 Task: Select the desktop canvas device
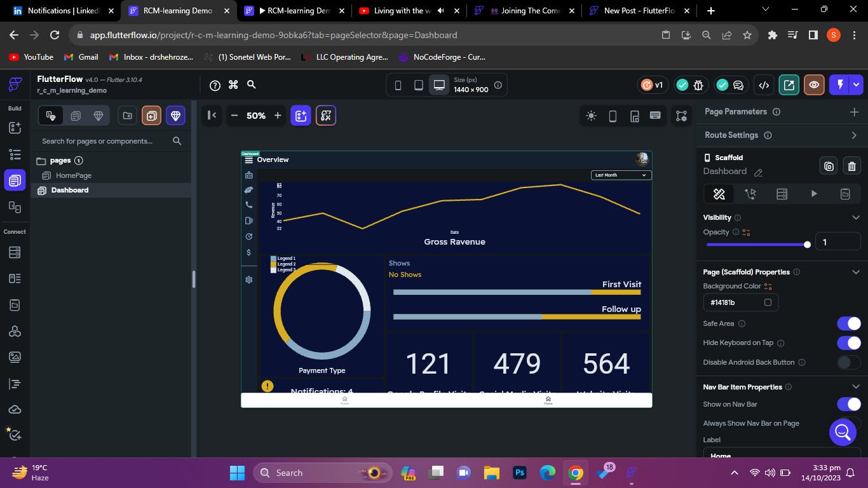[439, 85]
